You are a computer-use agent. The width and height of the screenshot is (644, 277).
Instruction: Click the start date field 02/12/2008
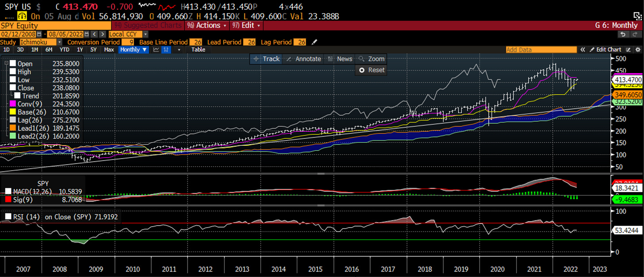[18, 34]
